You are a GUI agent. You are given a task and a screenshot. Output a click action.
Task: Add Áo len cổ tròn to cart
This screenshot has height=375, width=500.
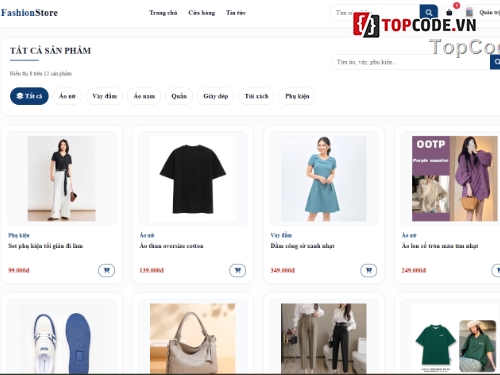pyautogui.click(x=496, y=270)
